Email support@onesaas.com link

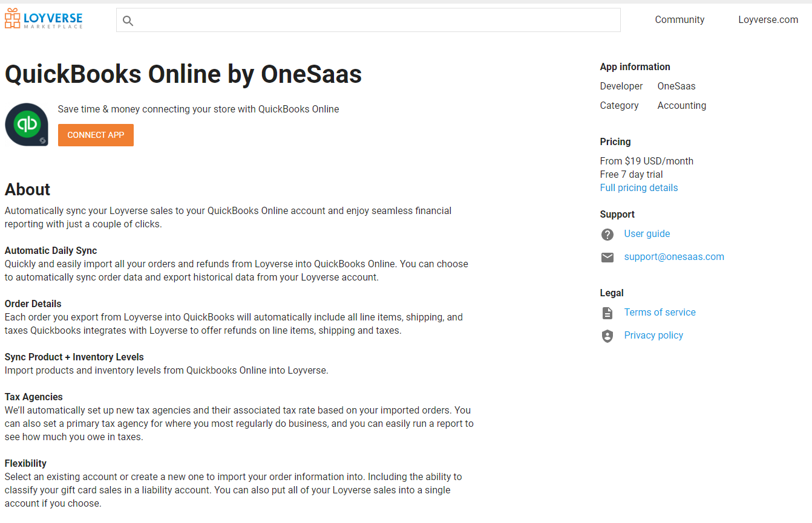tap(674, 257)
